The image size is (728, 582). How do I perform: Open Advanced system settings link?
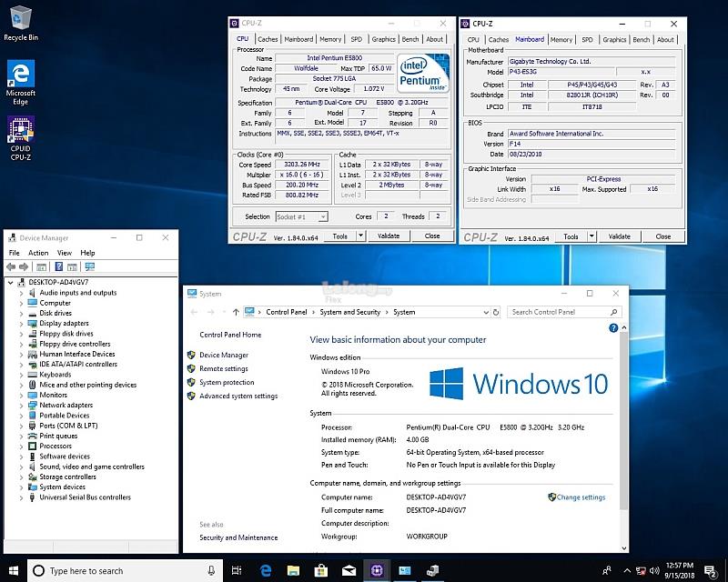[238, 396]
